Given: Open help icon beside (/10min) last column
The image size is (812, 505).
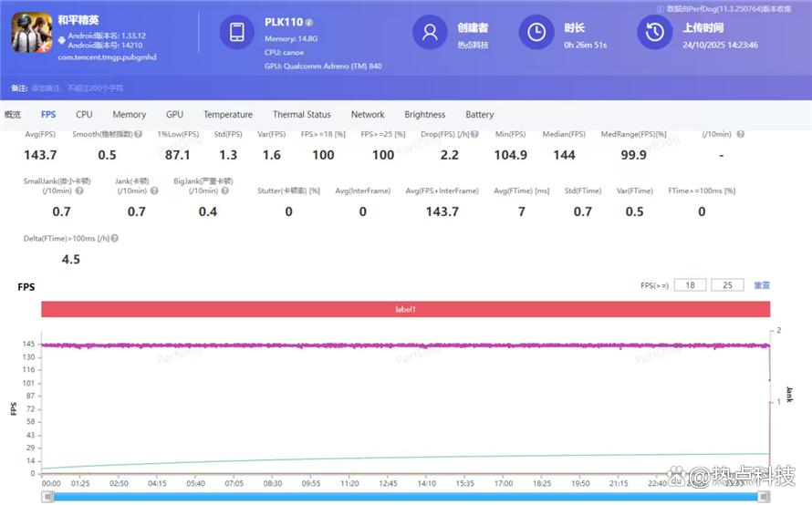Looking at the screenshot, I should pyautogui.click(x=741, y=134).
